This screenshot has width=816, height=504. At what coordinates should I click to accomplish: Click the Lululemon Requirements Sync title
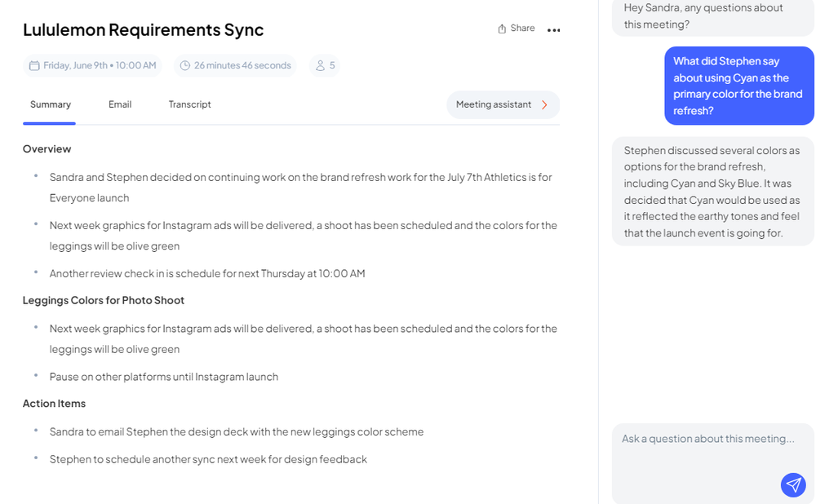coord(143,29)
